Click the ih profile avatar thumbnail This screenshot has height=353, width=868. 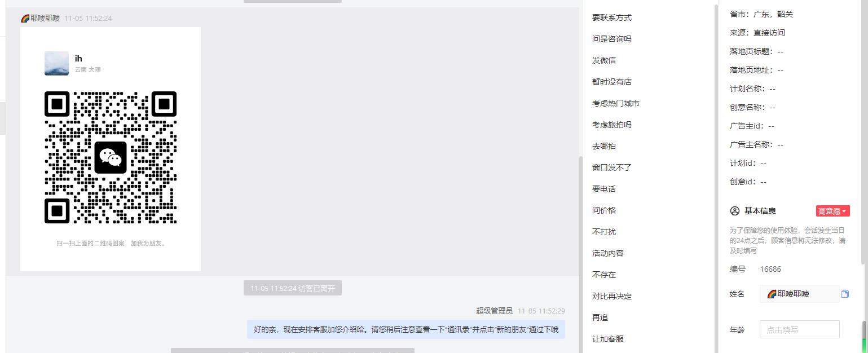[x=56, y=63]
